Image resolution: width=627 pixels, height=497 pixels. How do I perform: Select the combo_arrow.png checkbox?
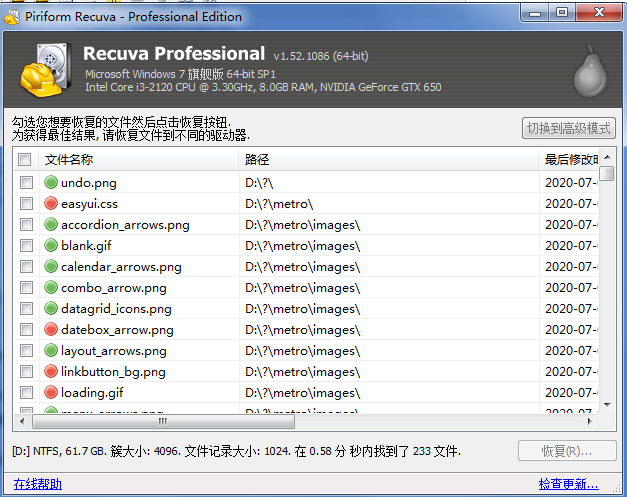click(x=26, y=287)
